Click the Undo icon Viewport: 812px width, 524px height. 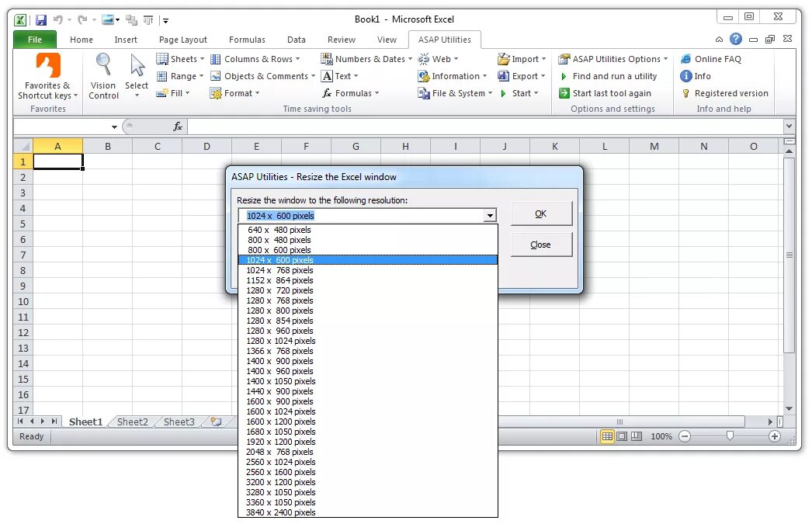pos(57,20)
